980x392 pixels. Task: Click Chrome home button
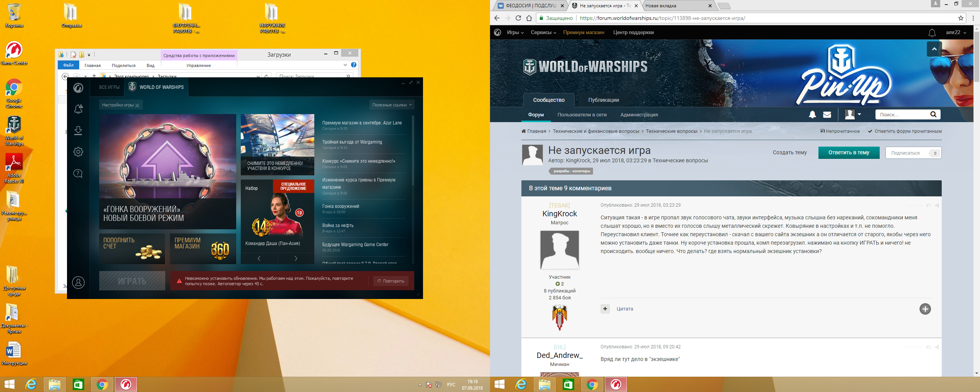(x=529, y=18)
